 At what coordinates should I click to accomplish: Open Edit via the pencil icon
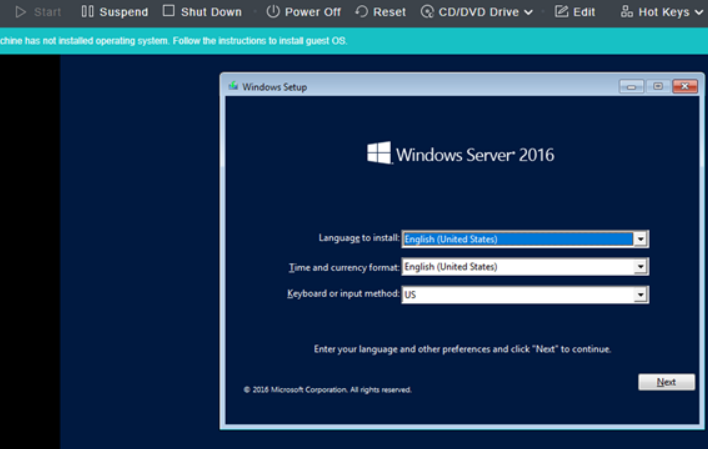click(561, 12)
